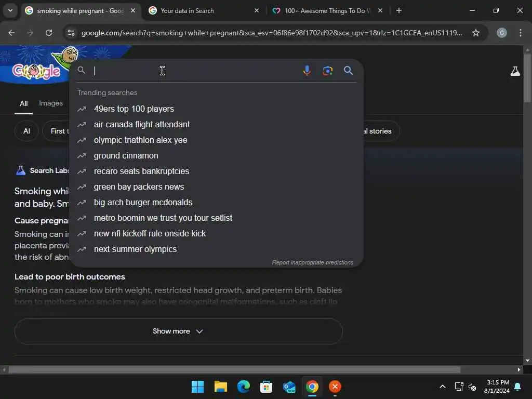Close the 'smoking while pregnant' tab
532x399 pixels.
tap(133, 10)
